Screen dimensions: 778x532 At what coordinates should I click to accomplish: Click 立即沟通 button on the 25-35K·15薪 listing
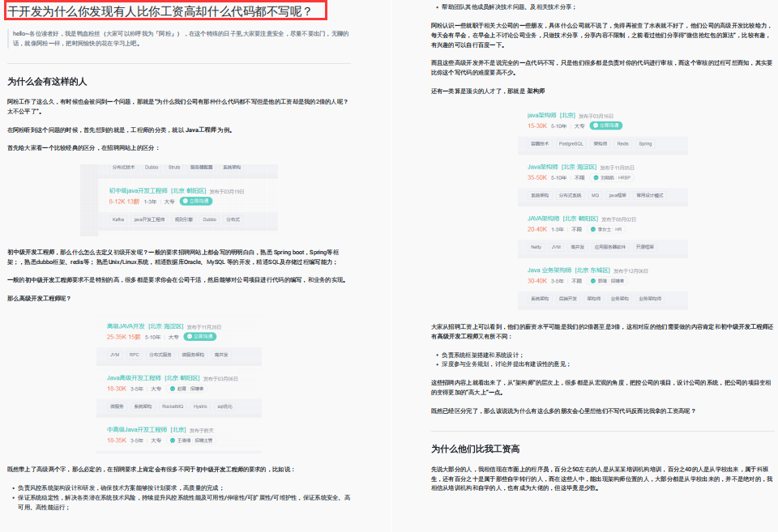pyautogui.click(x=200, y=337)
